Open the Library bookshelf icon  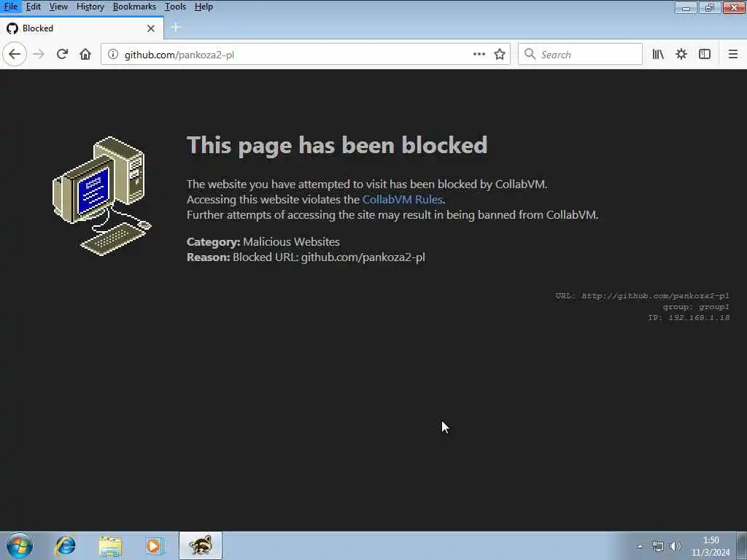point(659,54)
